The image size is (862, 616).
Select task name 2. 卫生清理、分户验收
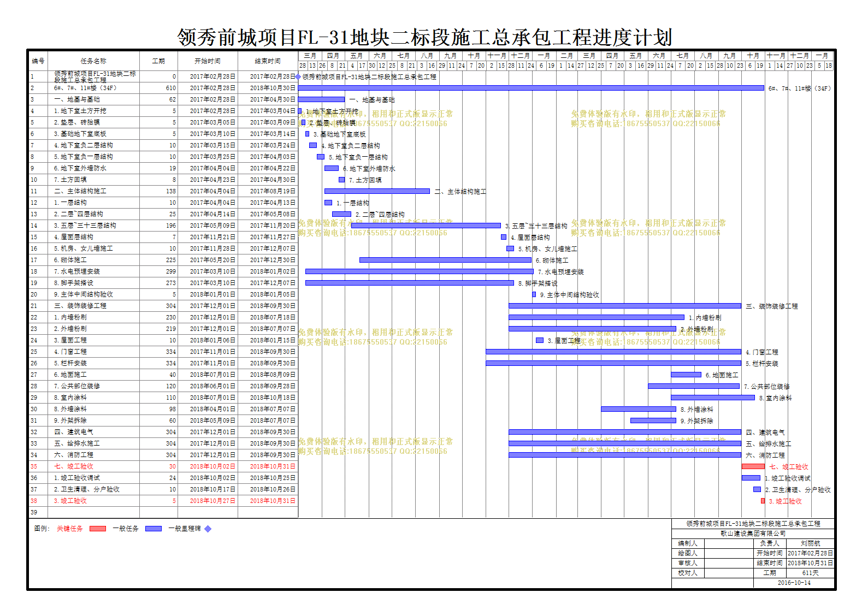[x=86, y=489]
